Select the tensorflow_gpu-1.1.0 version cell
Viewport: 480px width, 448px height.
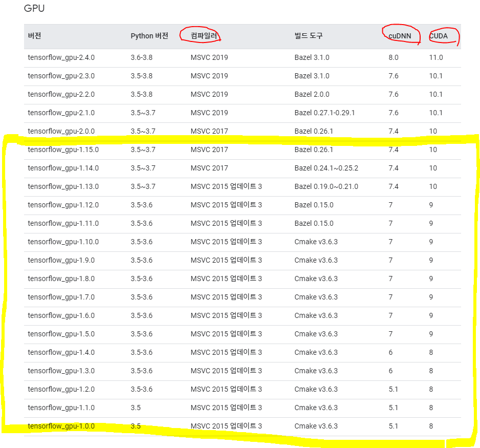coord(61,408)
